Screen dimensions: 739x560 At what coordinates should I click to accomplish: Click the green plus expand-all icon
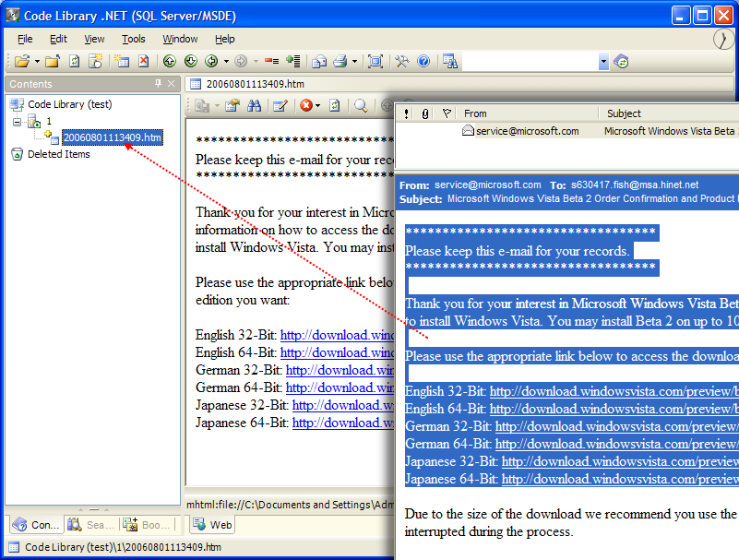[x=293, y=61]
